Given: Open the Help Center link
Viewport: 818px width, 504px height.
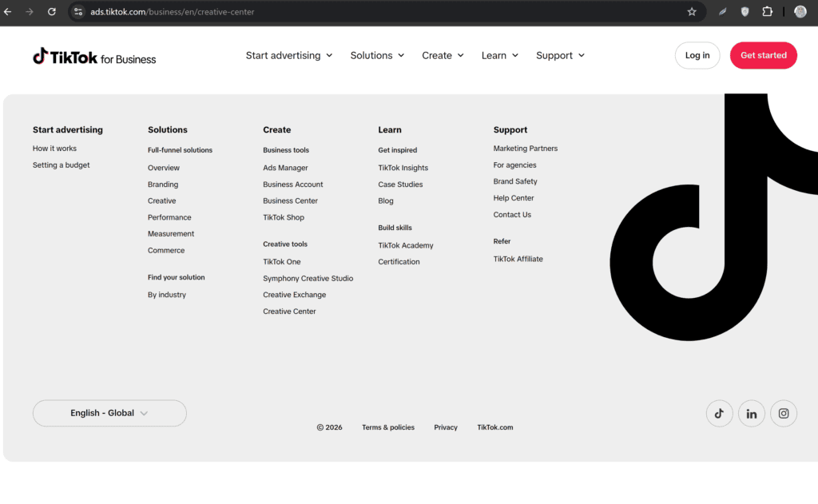Looking at the screenshot, I should [514, 198].
